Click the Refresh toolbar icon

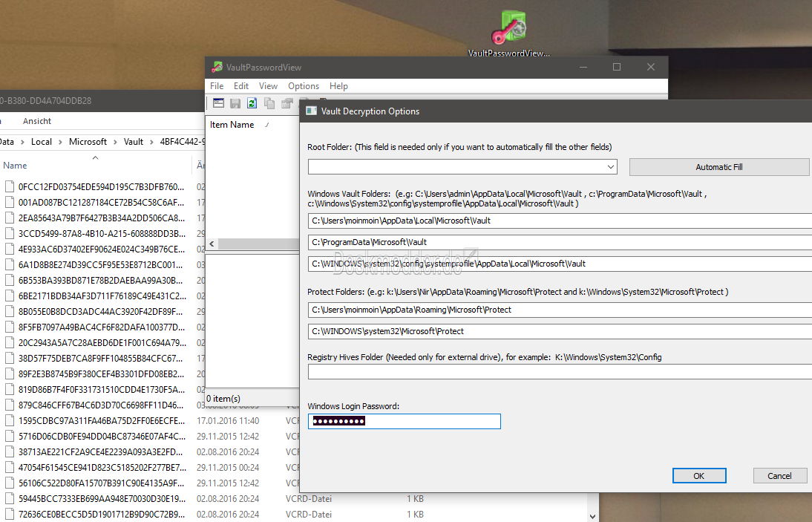pos(252,103)
